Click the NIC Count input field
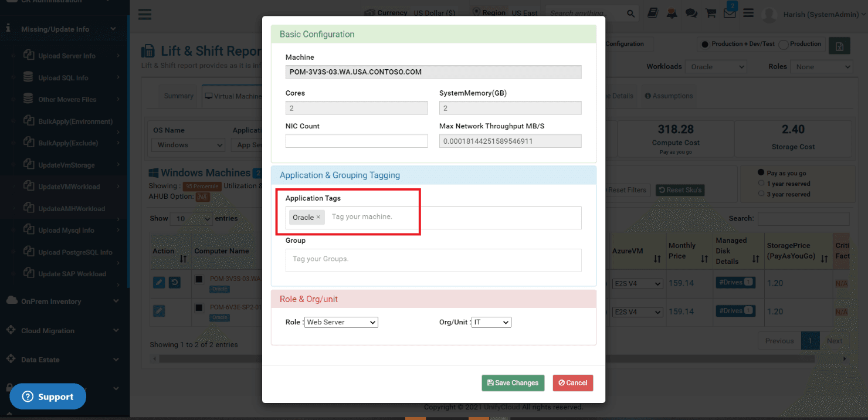 click(357, 141)
